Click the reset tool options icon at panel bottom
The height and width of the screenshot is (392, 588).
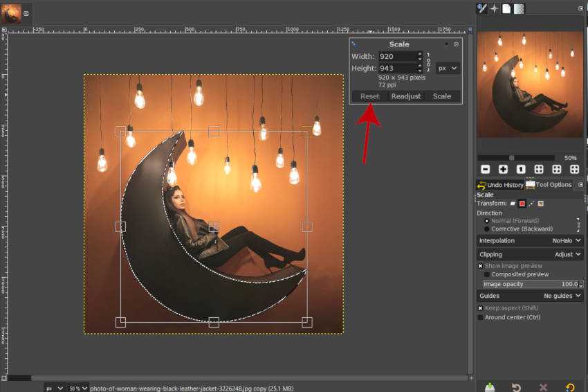pos(570,387)
